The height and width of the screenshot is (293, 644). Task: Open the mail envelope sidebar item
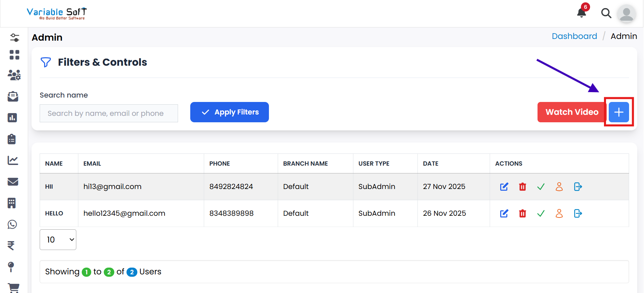click(x=13, y=182)
